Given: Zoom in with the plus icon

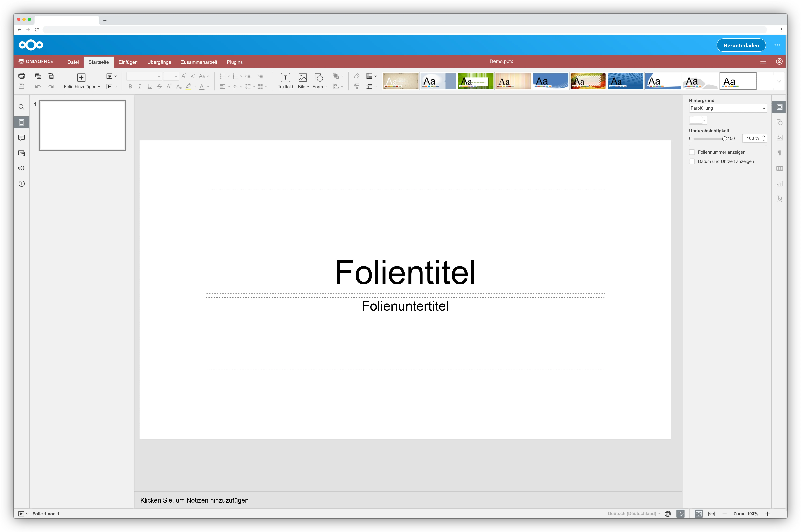Looking at the screenshot, I should point(767,514).
